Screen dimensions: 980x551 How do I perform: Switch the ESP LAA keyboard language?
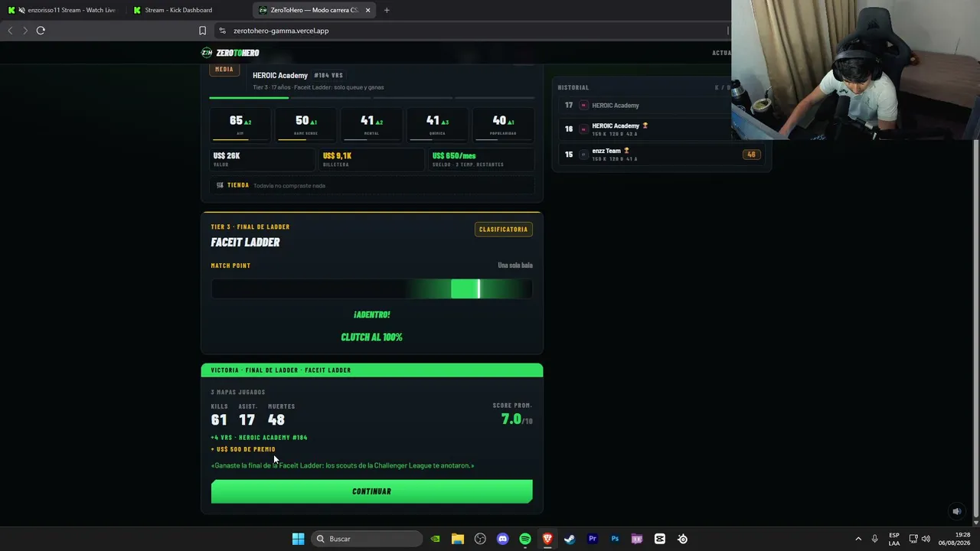tap(894, 539)
